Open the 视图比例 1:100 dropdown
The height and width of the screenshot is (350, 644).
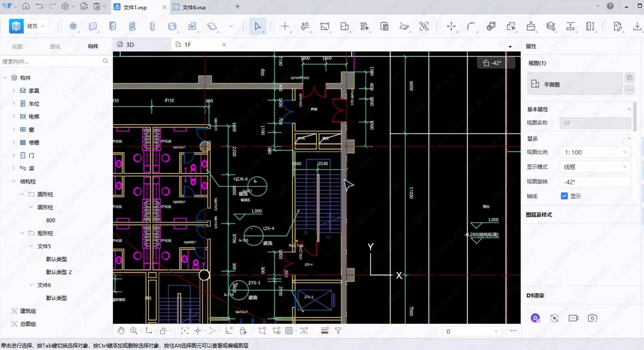pos(595,152)
